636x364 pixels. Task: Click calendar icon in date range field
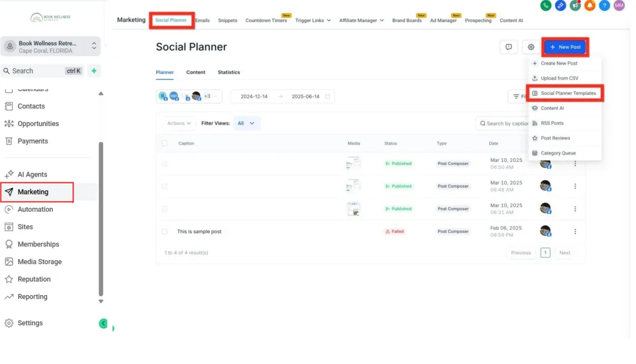328,96
